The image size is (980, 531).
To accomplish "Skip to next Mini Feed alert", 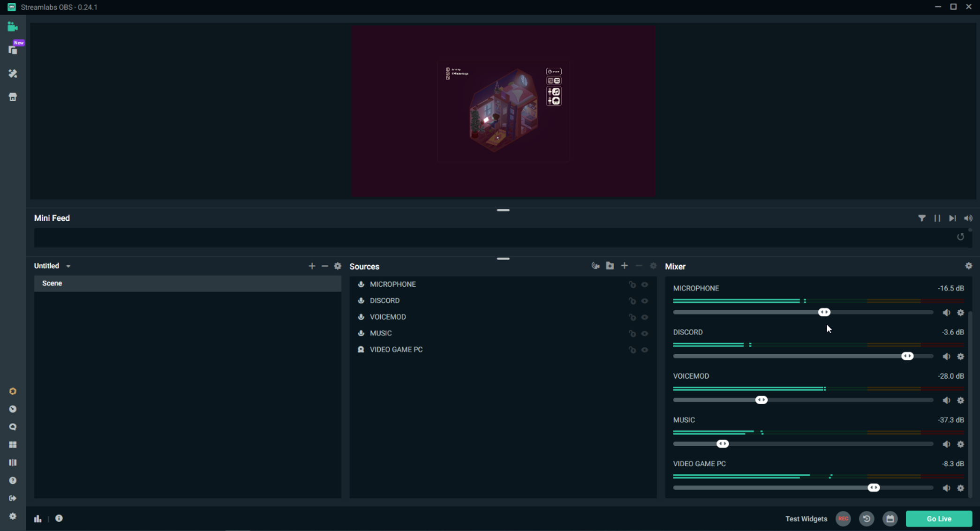I will point(952,218).
